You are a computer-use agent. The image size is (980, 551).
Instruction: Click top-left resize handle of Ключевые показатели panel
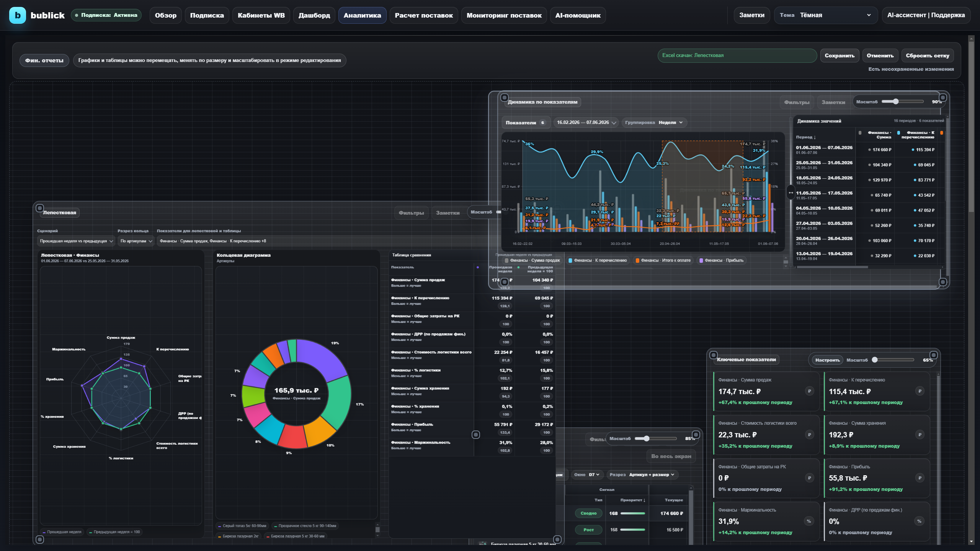coord(714,355)
